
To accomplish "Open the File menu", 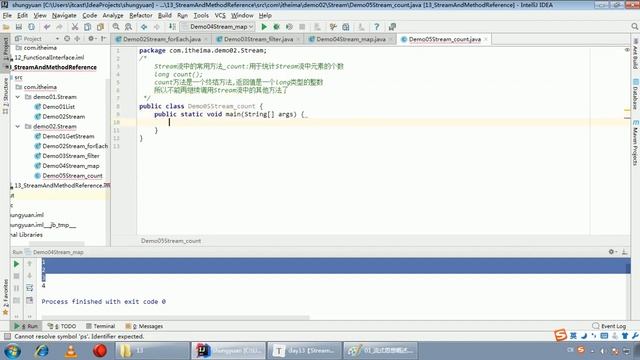I will 7,16.
